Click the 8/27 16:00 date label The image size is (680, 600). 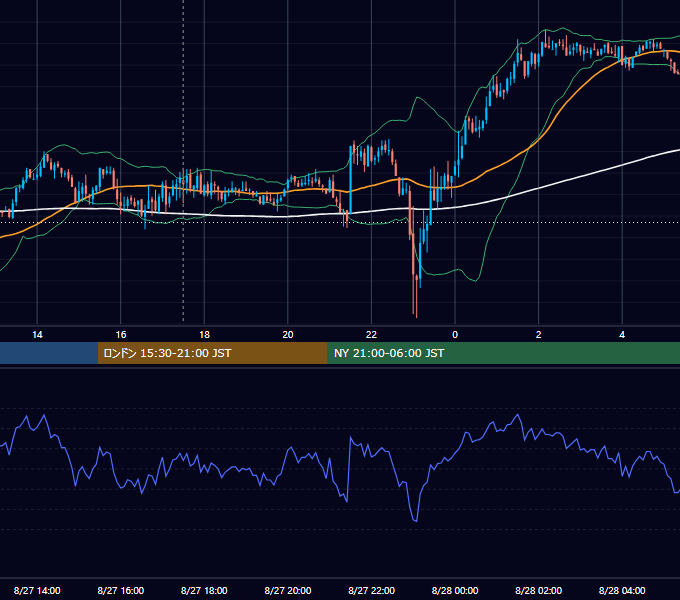121,590
